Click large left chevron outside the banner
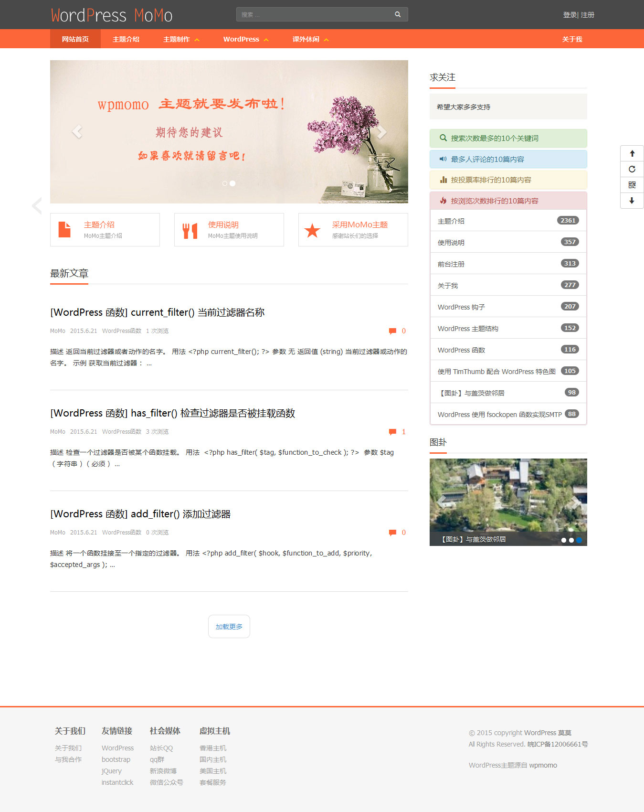Screen dimensions: 644x812 (37, 205)
